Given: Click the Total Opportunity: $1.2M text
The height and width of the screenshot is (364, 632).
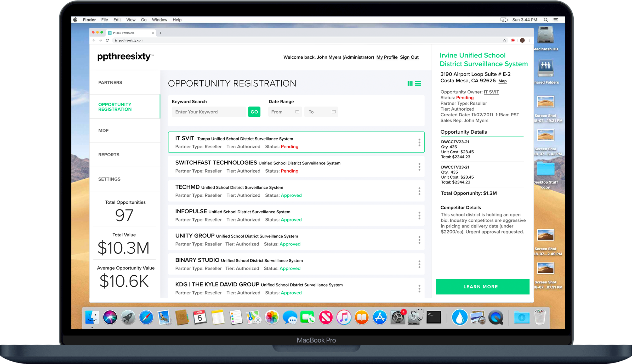Looking at the screenshot, I should pyautogui.click(x=469, y=193).
